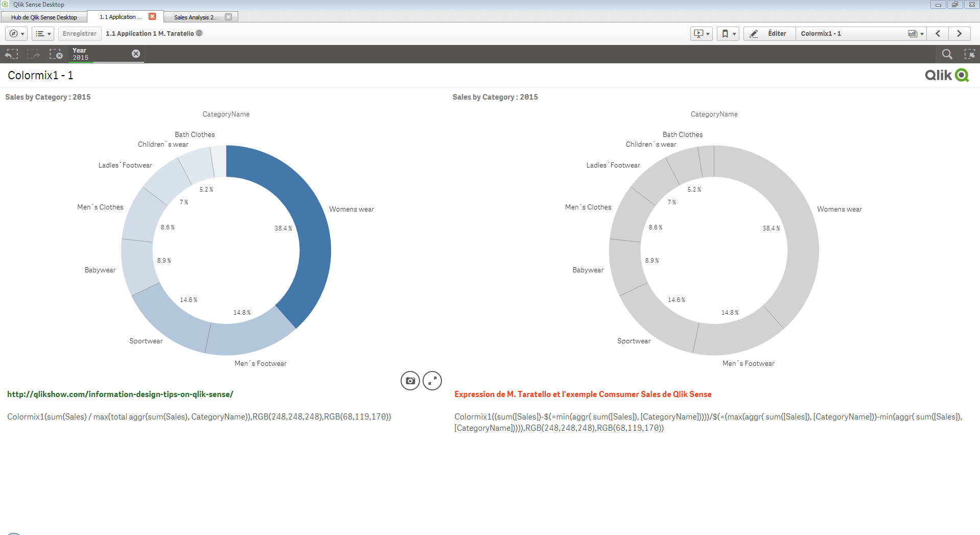Image resolution: width=980 pixels, height=535 pixels.
Task: Click the Colormix1((sum([Sales])-$(=min formula text
Action: 708,423
